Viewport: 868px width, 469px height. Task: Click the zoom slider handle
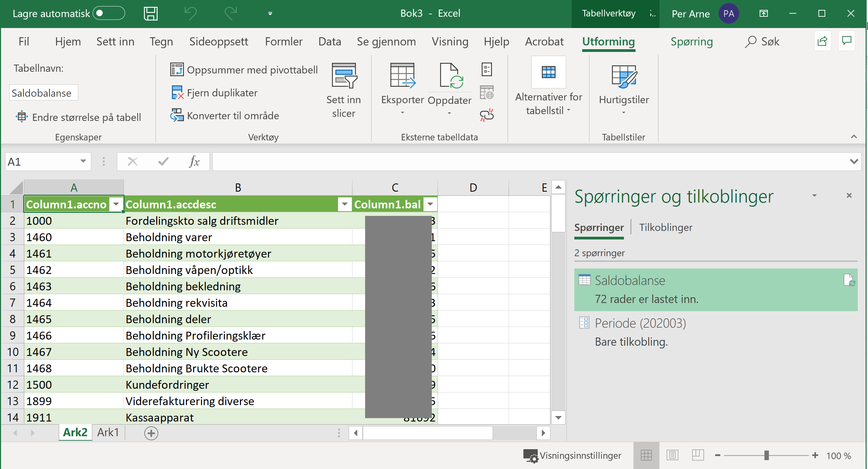766,455
